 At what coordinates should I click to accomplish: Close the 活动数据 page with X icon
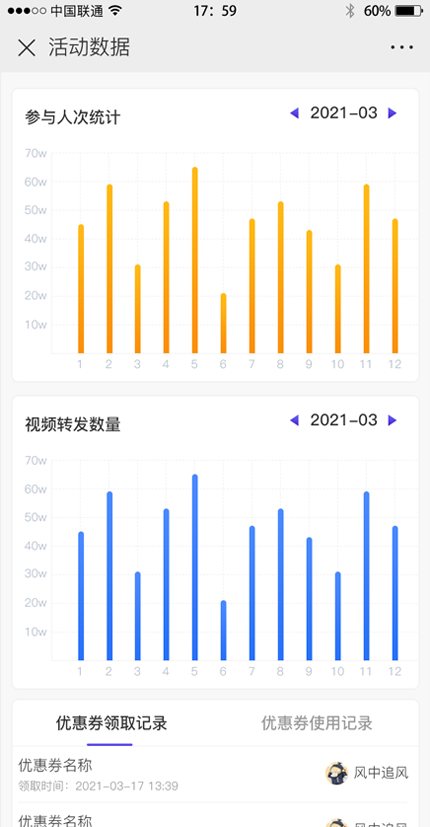26,48
